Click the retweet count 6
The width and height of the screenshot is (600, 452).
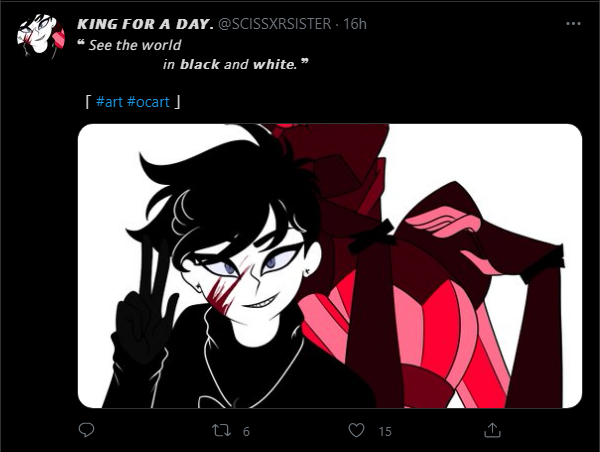click(x=246, y=432)
